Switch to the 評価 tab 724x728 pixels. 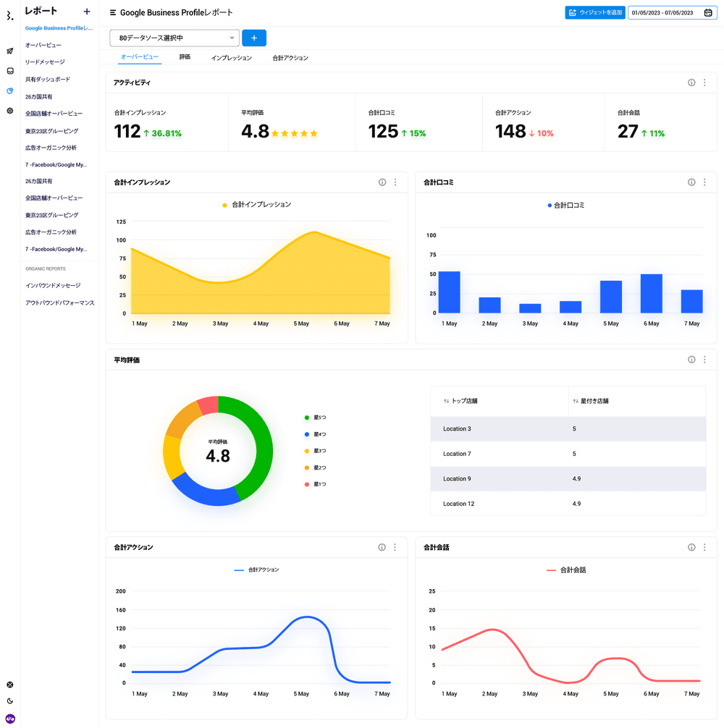[x=185, y=57]
